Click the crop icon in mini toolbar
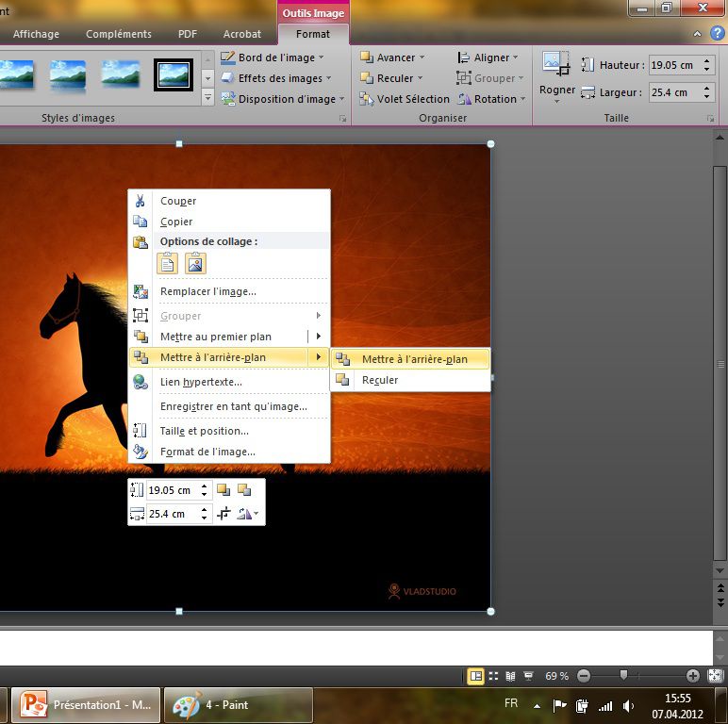728x724 pixels. coord(223,514)
